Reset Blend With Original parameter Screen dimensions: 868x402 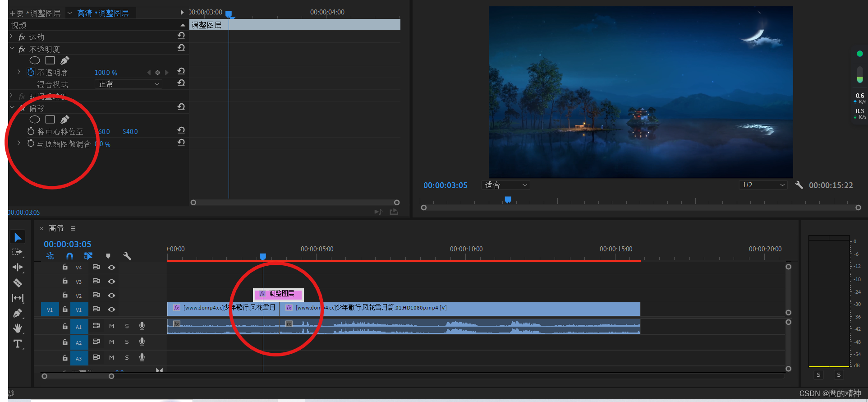[181, 143]
